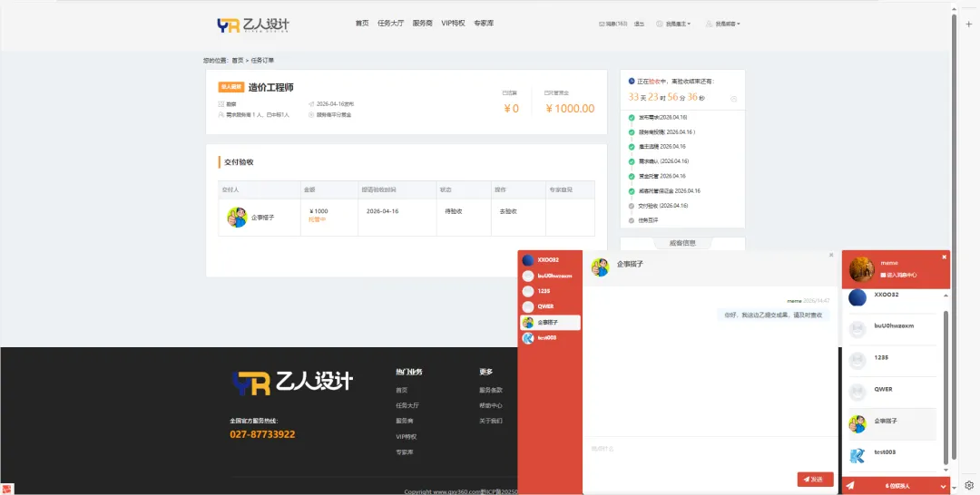Click the ¥1000.00 escrowed funds amount
980x495 pixels.
570,109
